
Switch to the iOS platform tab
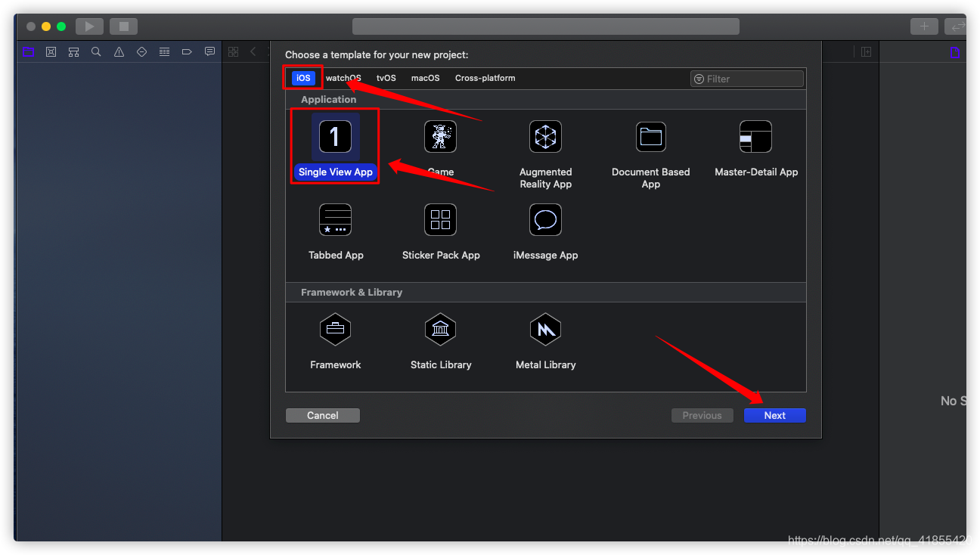(x=303, y=78)
